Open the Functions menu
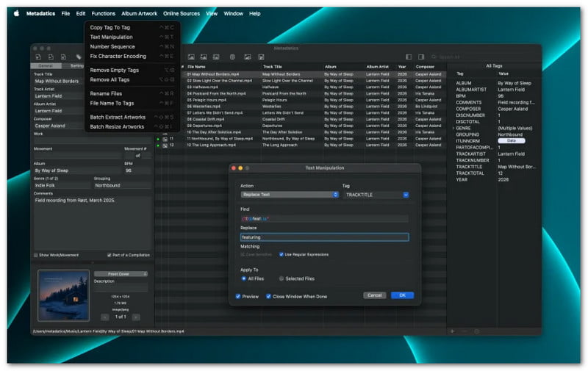The image size is (588, 371). coord(104,13)
